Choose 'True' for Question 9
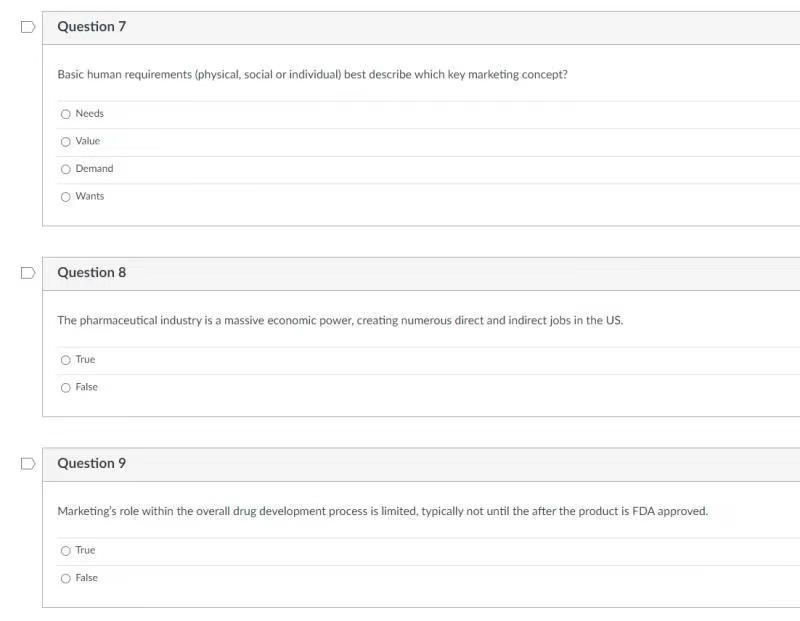Screen dimensions: 800x621 65,550
